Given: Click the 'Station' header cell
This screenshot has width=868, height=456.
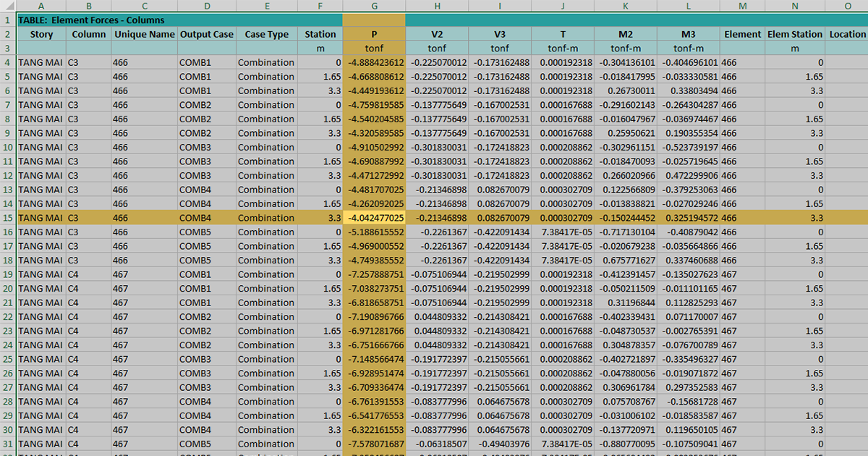Looking at the screenshot, I should (320, 34).
